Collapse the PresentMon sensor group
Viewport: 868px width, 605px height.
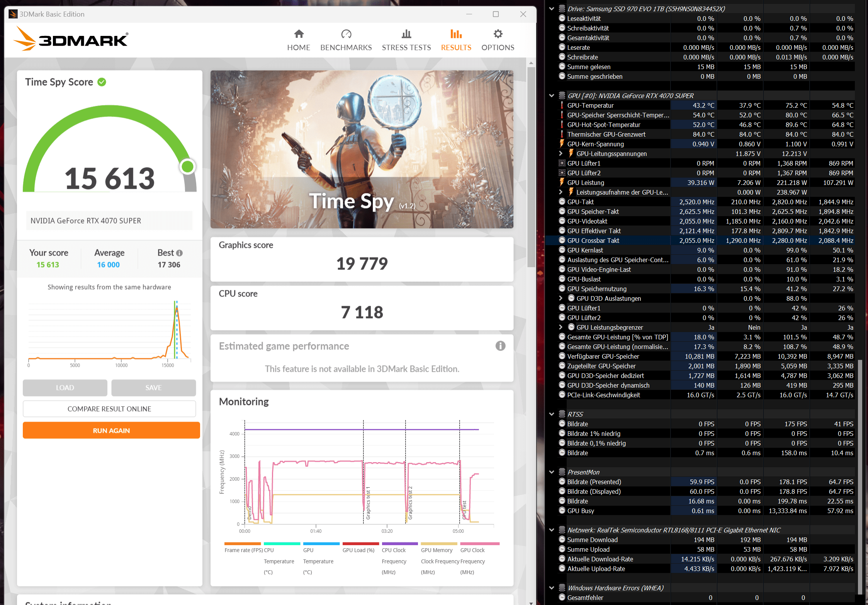(x=552, y=472)
